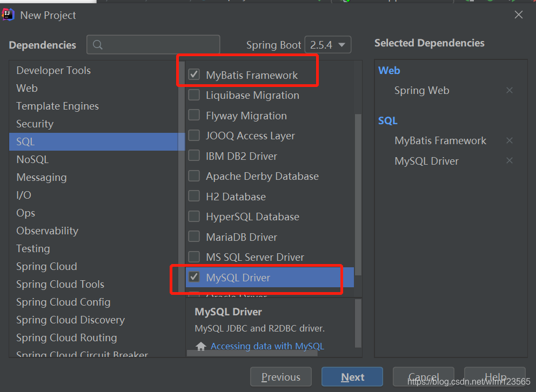Check the Liquibase Migration checkbox

[x=194, y=94]
